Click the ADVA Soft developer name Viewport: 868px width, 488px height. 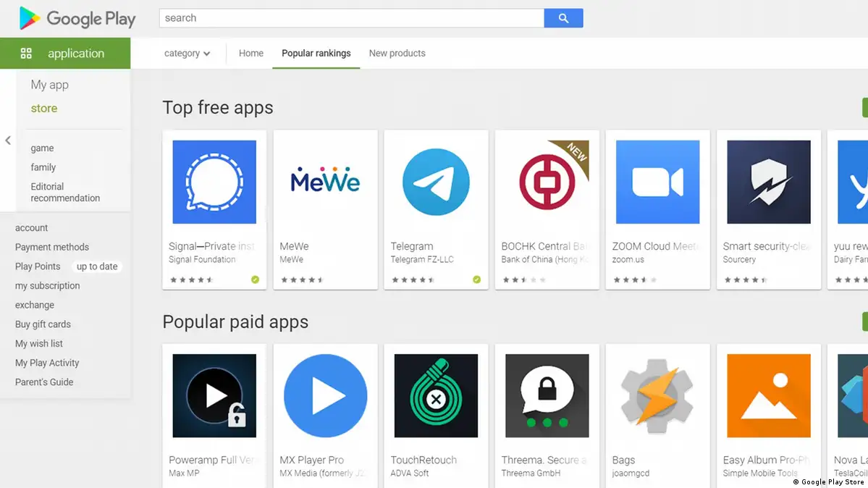410,473
